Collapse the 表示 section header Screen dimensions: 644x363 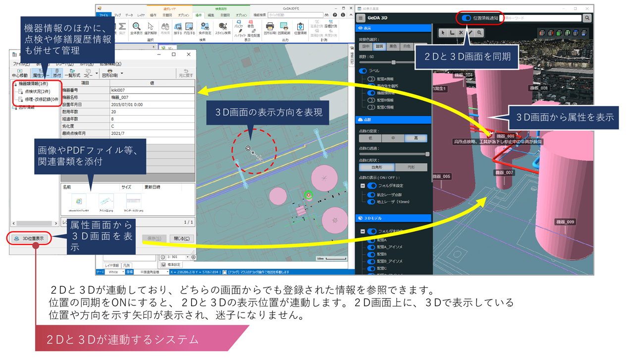[393, 28]
